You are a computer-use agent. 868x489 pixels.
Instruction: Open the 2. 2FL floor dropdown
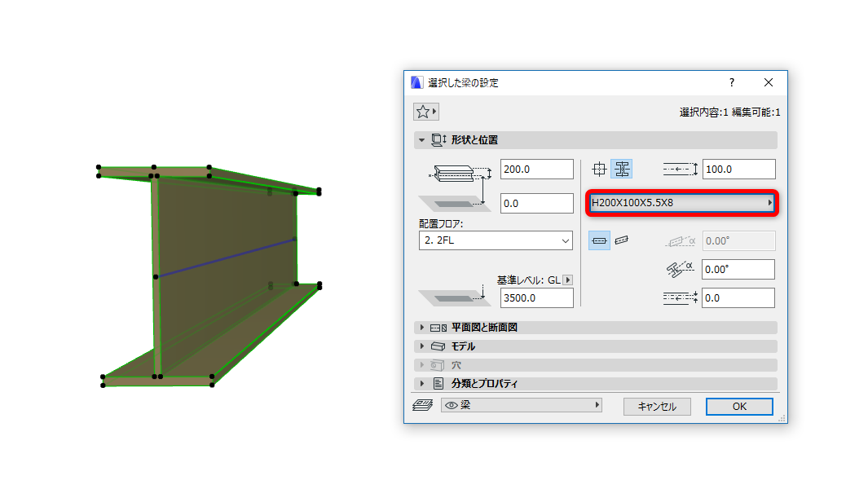point(496,240)
